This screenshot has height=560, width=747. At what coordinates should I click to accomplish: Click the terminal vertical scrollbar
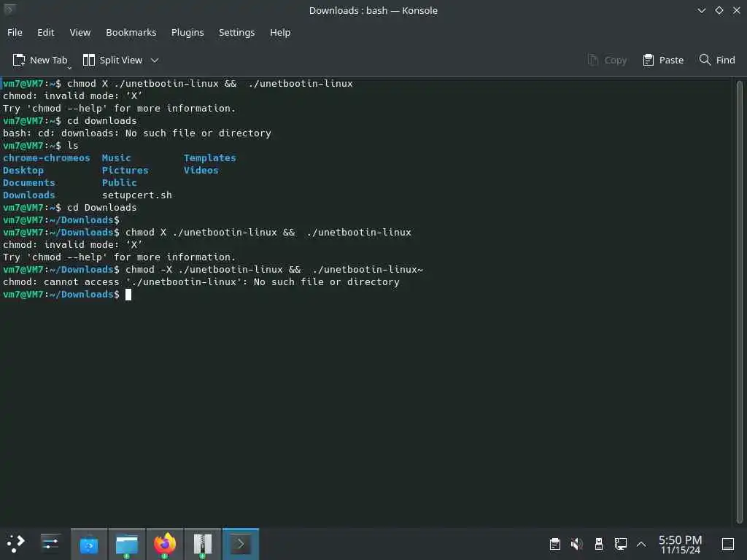pos(740,302)
